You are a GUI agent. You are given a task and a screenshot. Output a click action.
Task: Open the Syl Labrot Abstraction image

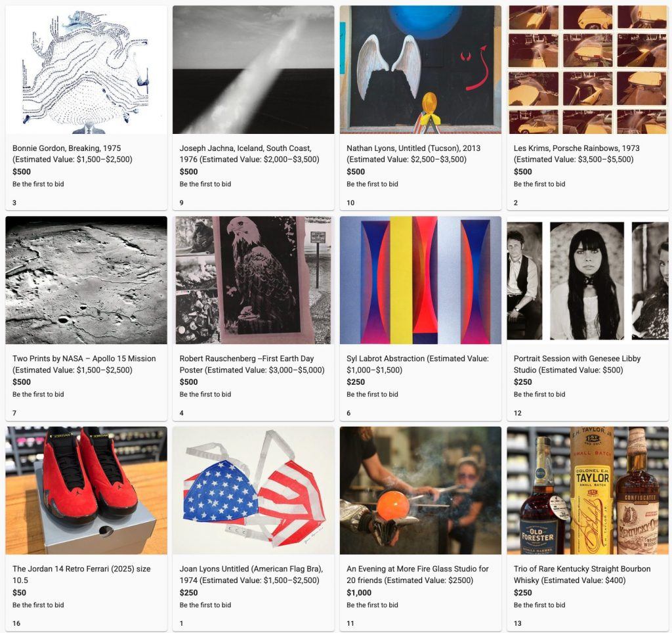tap(421, 280)
